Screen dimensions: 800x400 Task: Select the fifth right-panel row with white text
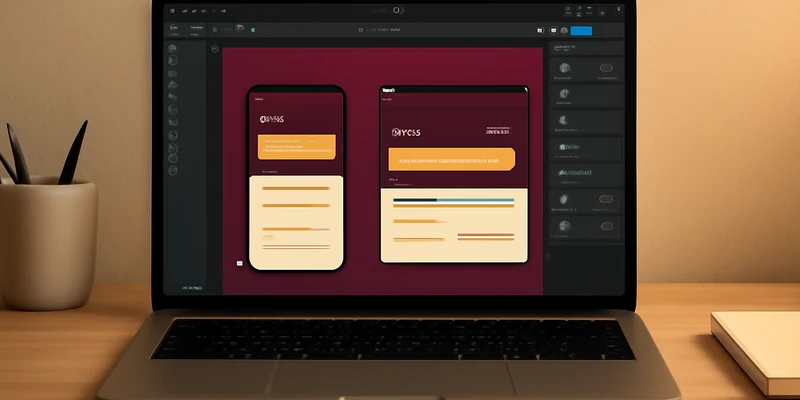coord(586,176)
